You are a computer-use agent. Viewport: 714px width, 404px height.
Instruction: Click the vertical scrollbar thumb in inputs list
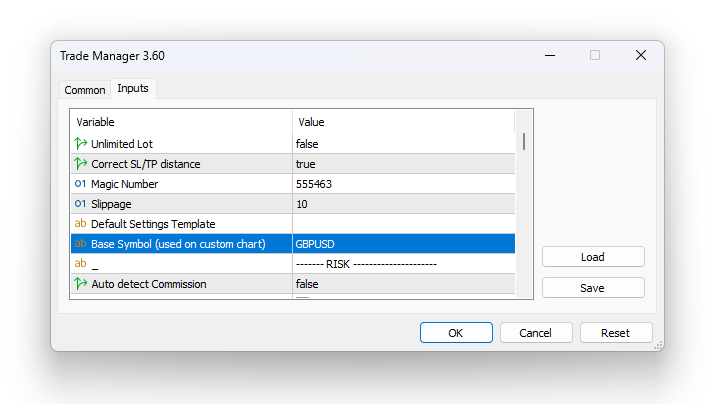click(524, 141)
